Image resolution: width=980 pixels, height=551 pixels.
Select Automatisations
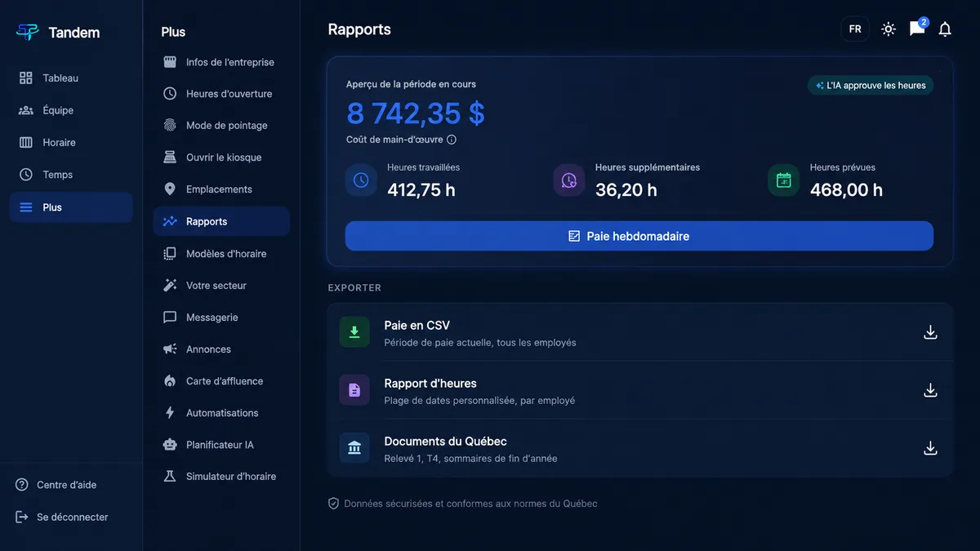pyautogui.click(x=221, y=413)
